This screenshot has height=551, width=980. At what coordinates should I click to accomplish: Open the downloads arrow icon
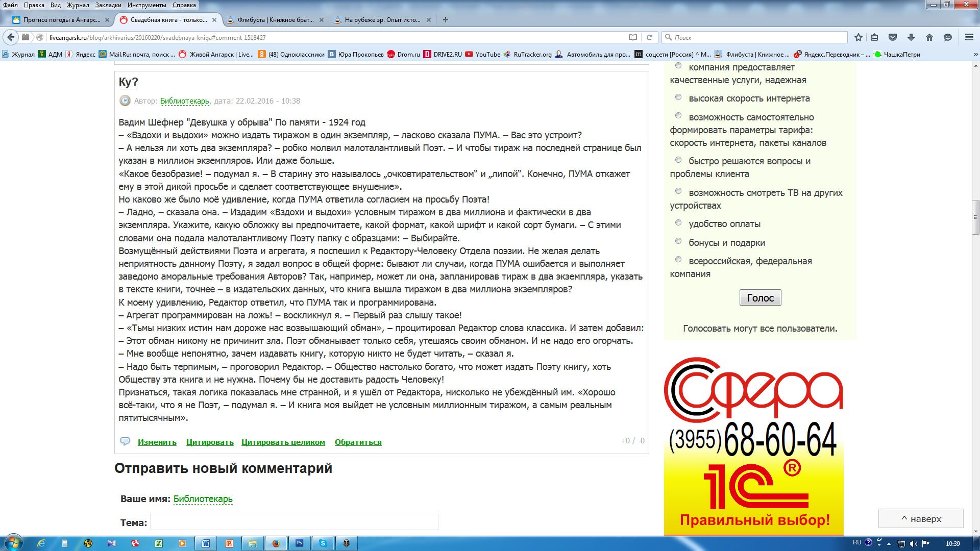[x=911, y=37]
